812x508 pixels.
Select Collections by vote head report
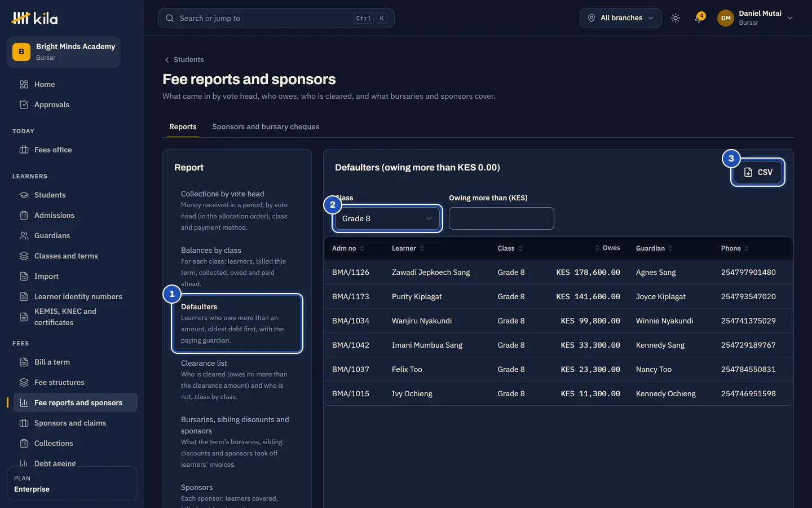(237, 211)
